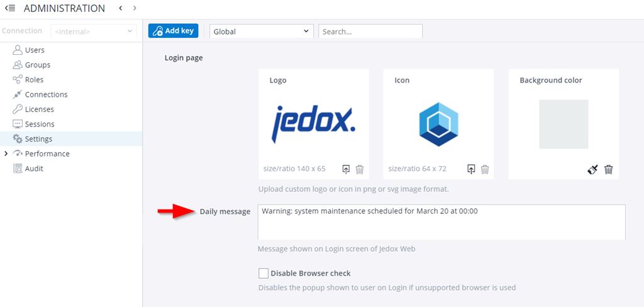The image size is (644, 307).
Task: Click the Jedox logo image
Action: click(x=313, y=124)
